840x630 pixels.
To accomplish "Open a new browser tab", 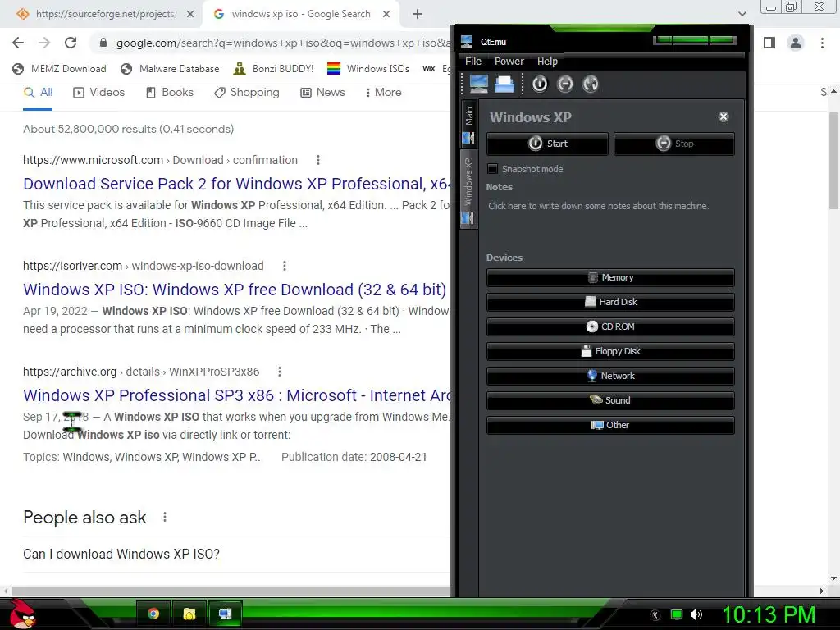I will (418, 14).
